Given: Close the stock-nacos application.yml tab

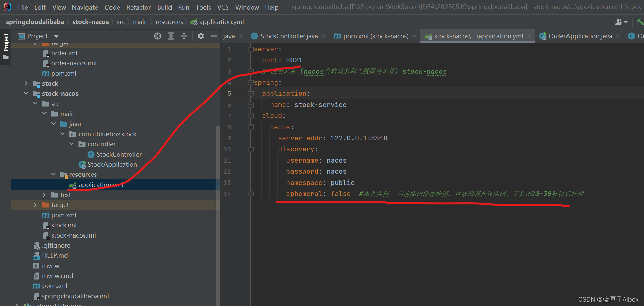Looking at the screenshot, I should (x=529, y=36).
